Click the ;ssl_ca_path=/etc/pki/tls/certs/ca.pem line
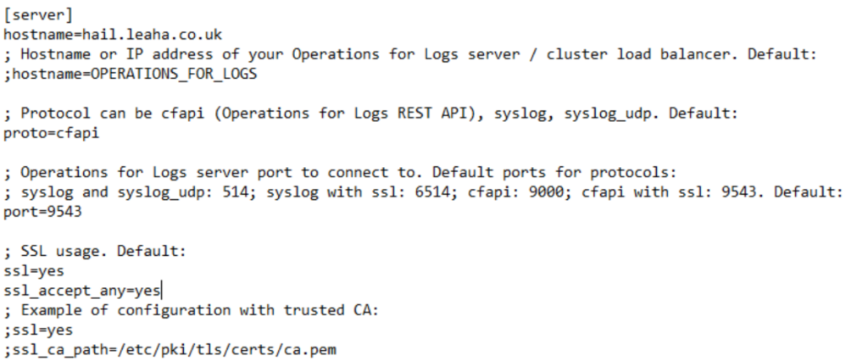This screenshot has width=868, height=361. 170,350
